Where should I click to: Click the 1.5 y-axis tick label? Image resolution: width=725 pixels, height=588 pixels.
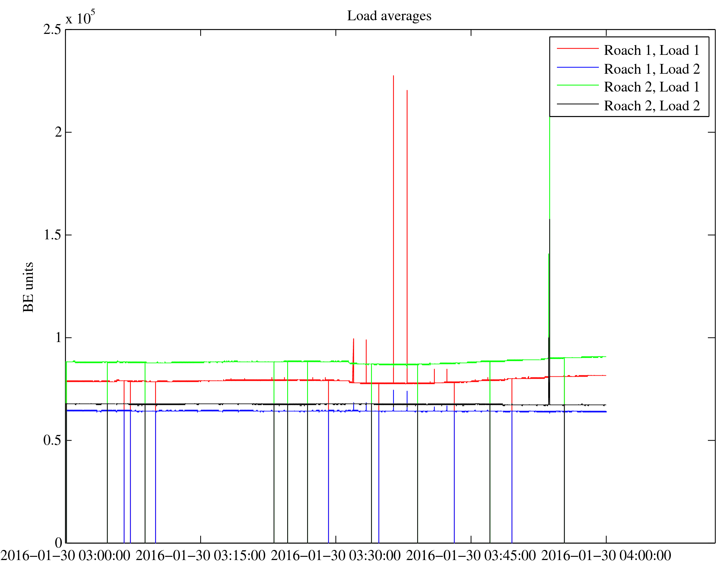(x=52, y=235)
